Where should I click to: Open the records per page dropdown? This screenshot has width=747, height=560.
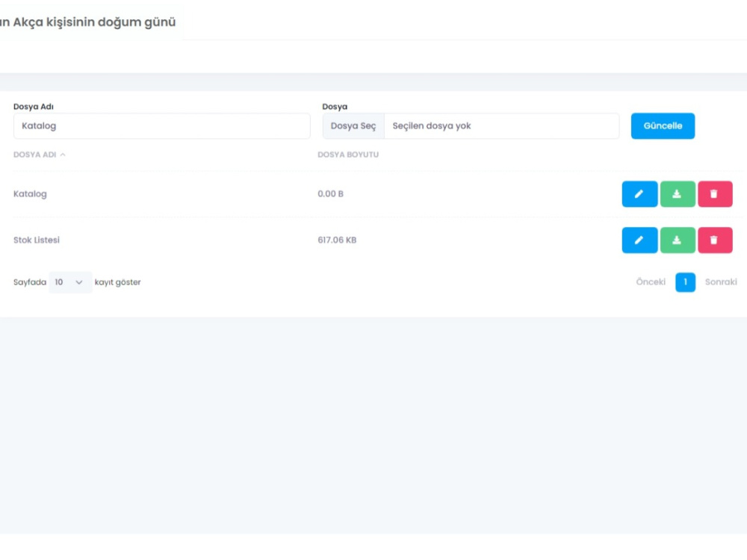70,282
